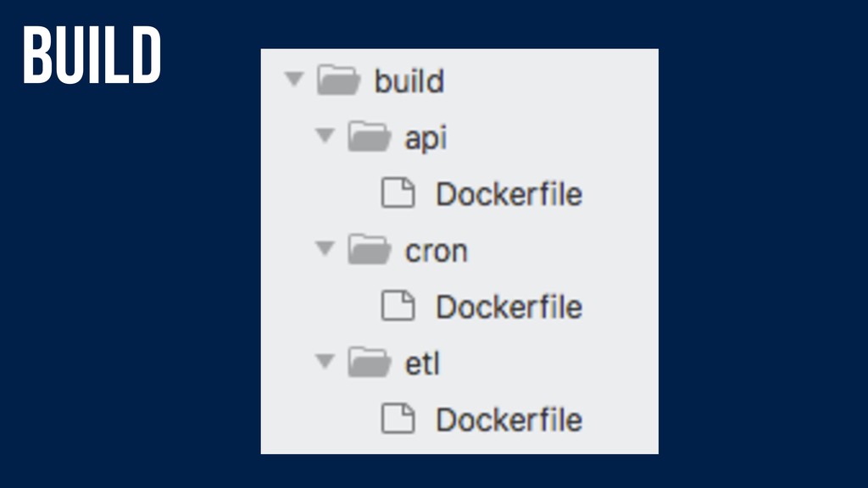Click the file icon of etl's Dockerfile
Viewport: 868px width, 488px height.
398,419
